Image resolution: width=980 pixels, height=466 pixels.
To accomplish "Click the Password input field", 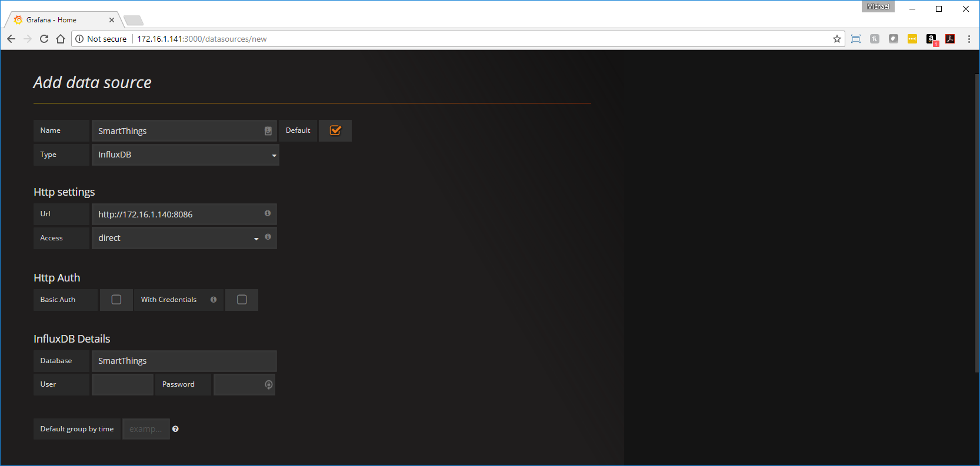I will [x=244, y=384].
